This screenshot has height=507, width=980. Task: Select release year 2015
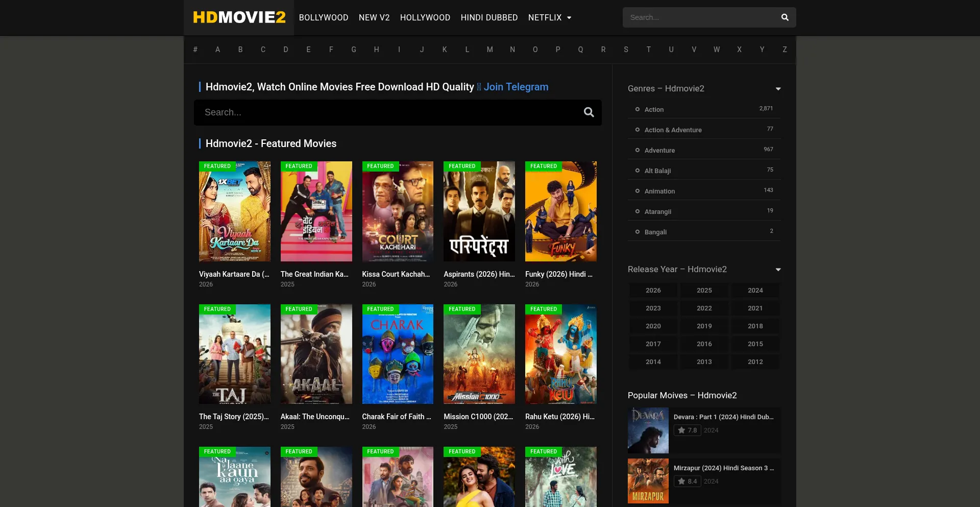[x=755, y=344]
